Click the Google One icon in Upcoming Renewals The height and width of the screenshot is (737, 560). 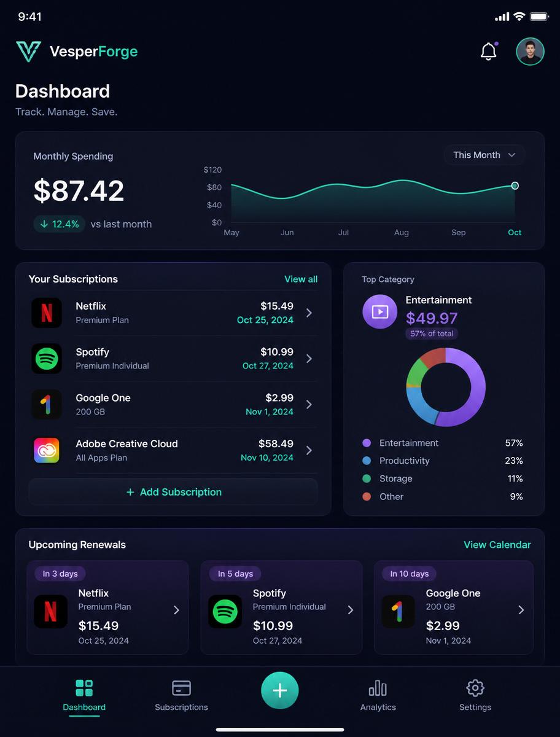click(x=398, y=610)
